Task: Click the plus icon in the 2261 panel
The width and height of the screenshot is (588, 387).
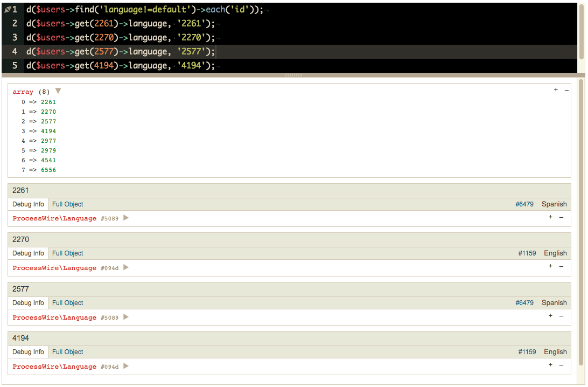Action: [x=550, y=217]
